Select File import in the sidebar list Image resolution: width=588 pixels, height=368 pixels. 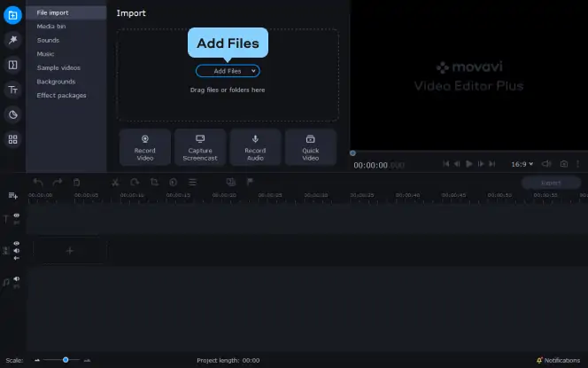click(x=66, y=12)
